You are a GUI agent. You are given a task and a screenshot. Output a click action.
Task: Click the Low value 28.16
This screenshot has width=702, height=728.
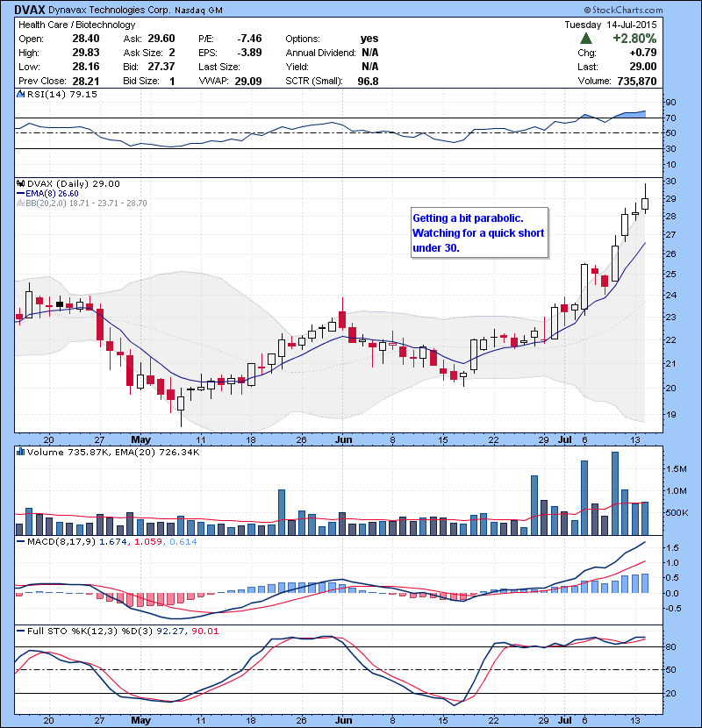[86, 67]
